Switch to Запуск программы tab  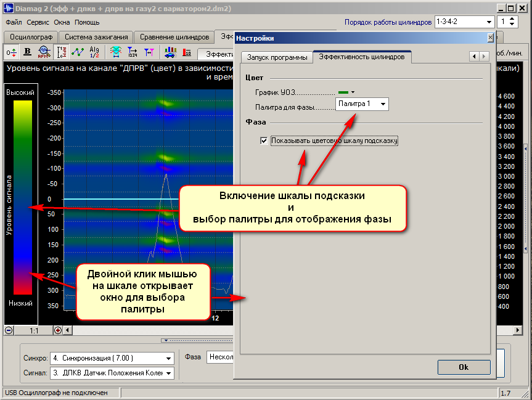point(277,57)
